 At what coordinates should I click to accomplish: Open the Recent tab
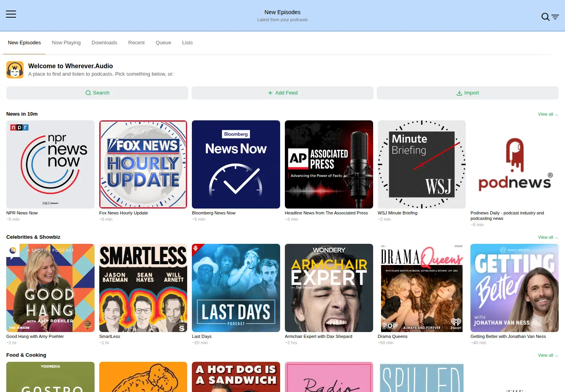tap(137, 43)
